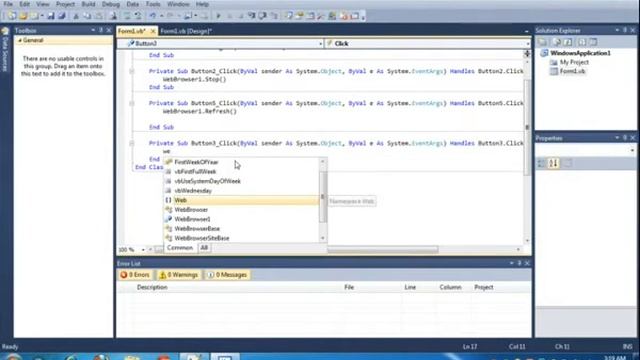
Task: Open the Properties object selector dropdown
Action: click(632, 150)
